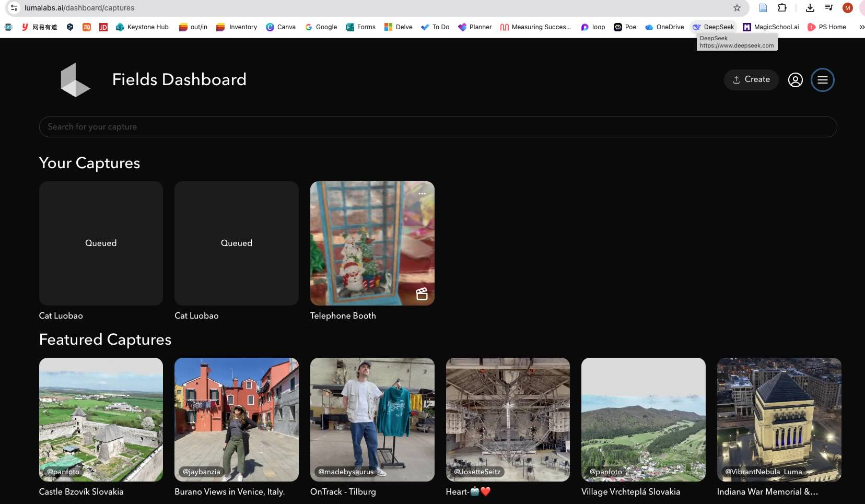Open the Chrome profile avatar 'M'

tap(847, 8)
